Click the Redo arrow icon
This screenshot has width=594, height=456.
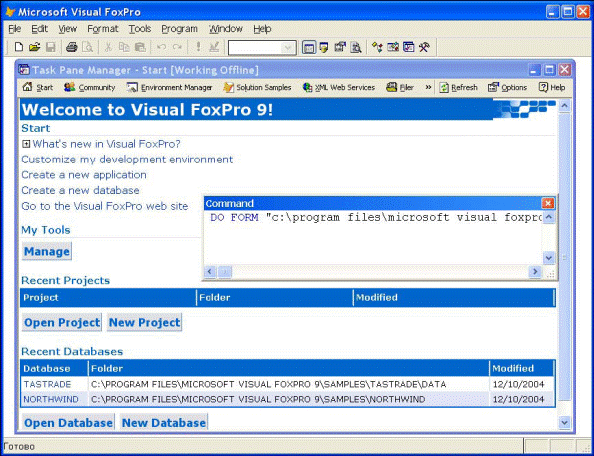point(177,47)
